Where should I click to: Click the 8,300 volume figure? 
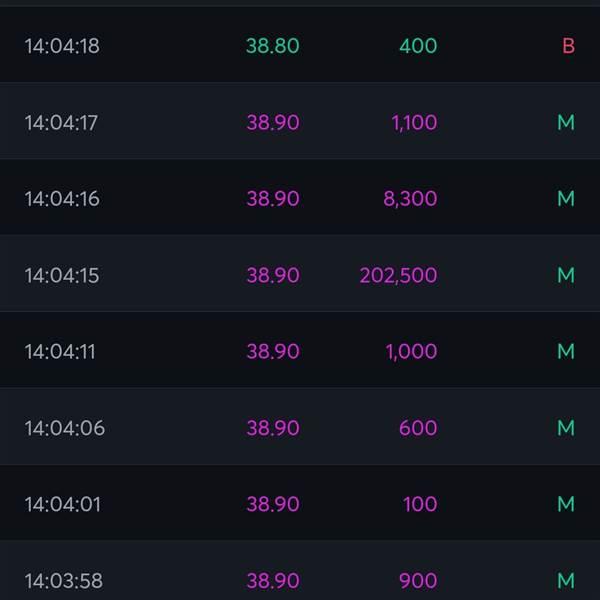point(410,199)
